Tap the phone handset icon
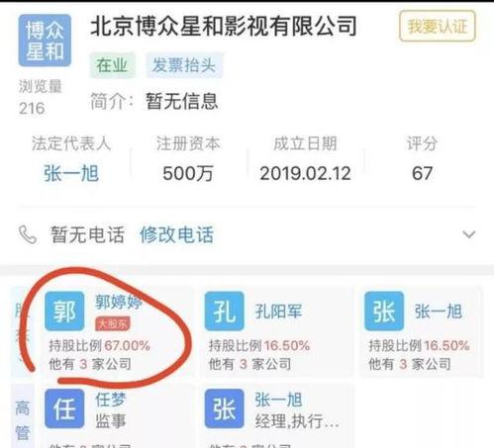This screenshot has height=448, width=494. pyautogui.click(x=28, y=234)
